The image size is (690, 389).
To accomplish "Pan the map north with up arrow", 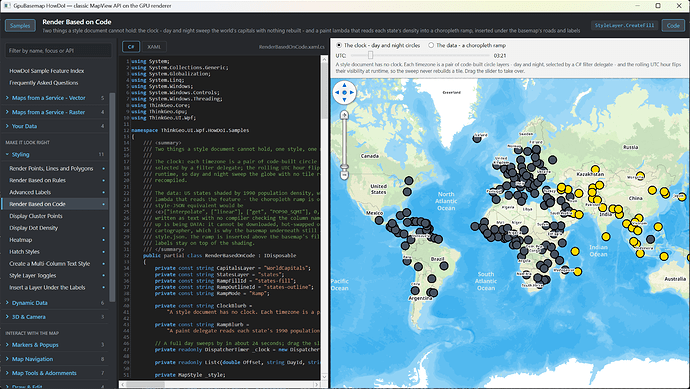I will pyautogui.click(x=345, y=84).
